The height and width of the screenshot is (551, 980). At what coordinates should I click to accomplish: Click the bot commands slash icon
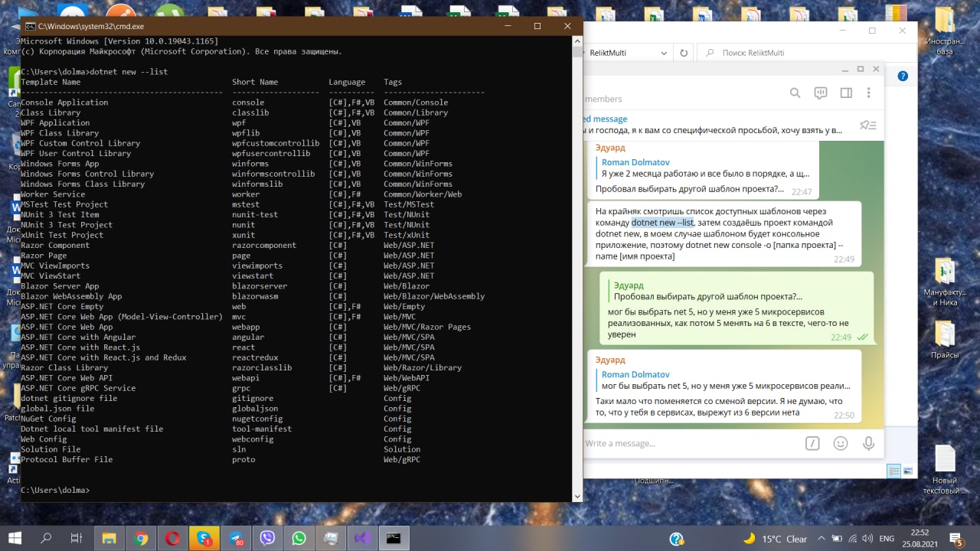[813, 443]
